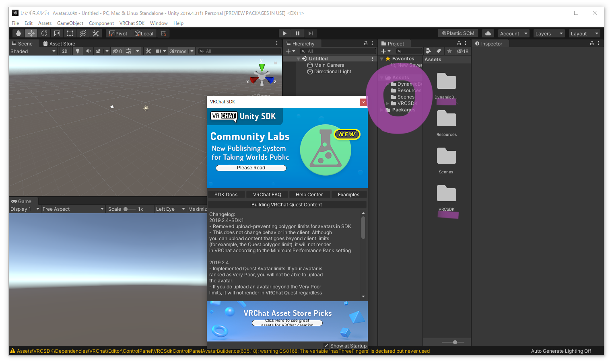Click the Play button
610x364 pixels.
[285, 33]
